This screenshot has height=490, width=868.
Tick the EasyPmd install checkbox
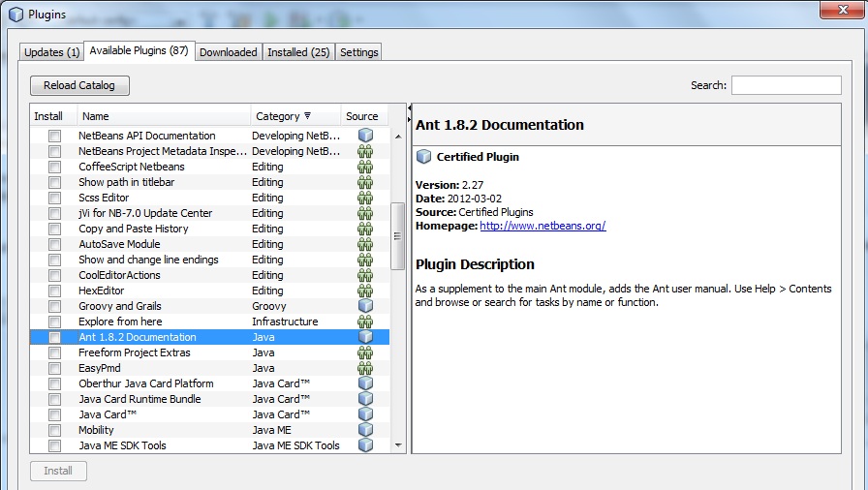point(54,368)
